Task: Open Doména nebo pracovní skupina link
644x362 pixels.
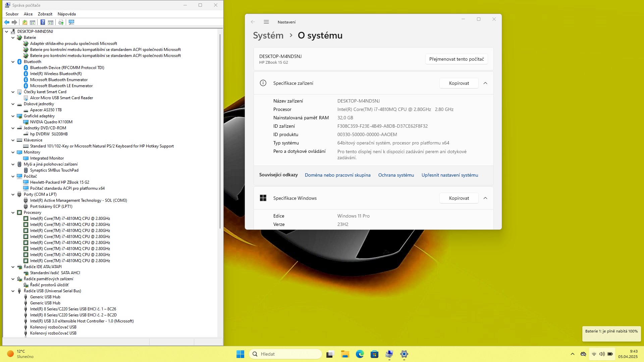Action: [337, 175]
